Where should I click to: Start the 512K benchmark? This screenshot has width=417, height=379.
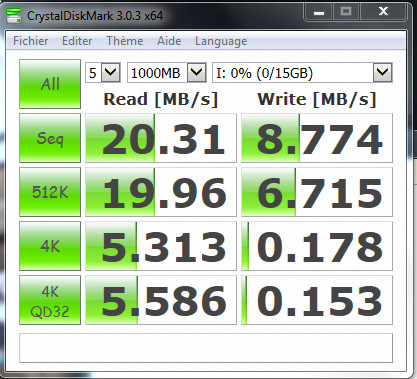click(50, 192)
